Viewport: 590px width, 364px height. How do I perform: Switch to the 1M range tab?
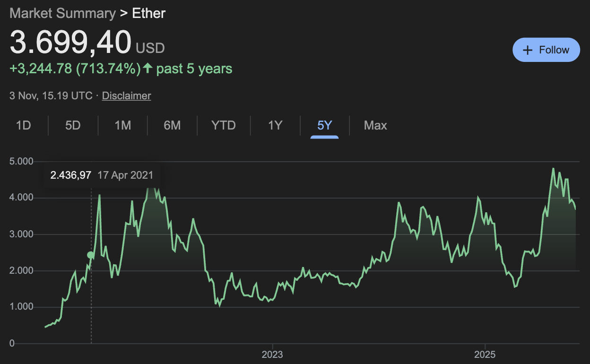(x=122, y=125)
